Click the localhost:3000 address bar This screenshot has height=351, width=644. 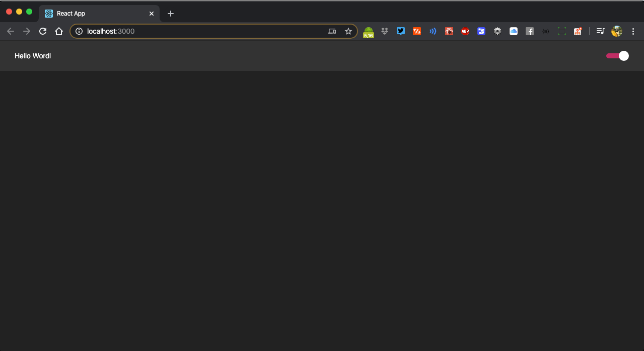(x=213, y=31)
